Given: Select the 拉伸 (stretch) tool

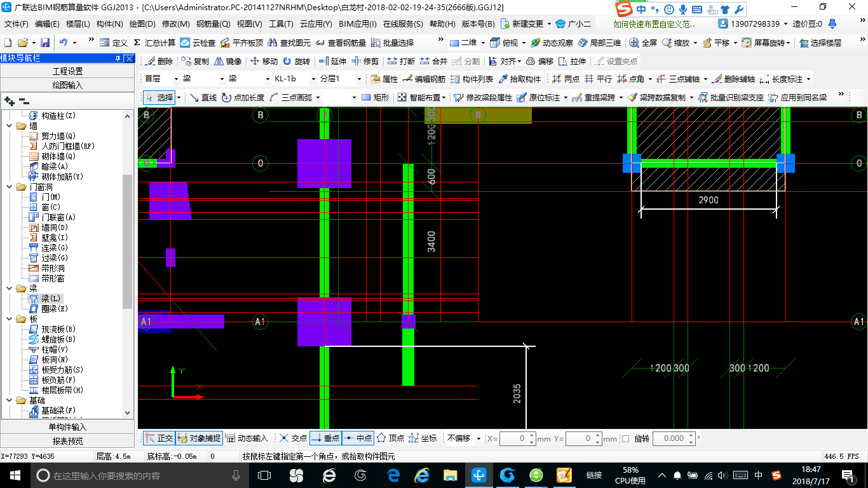Looking at the screenshot, I should (x=573, y=62).
